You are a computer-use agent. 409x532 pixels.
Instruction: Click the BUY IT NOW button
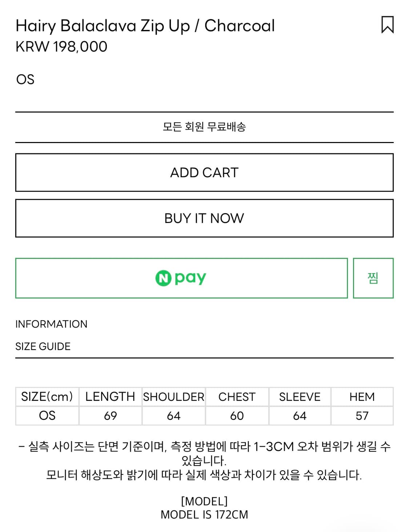[x=204, y=218]
